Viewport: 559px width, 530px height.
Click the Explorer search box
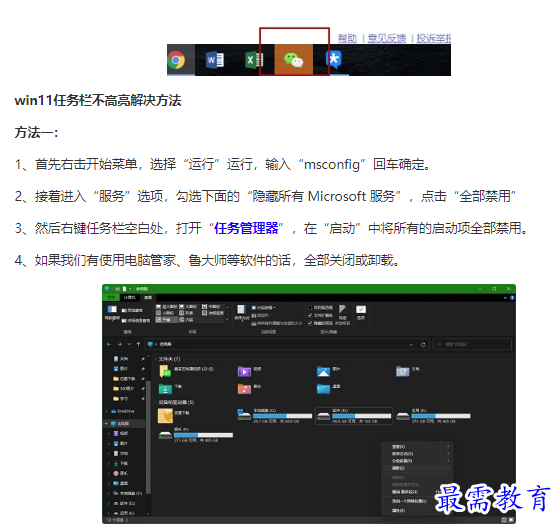pos(473,344)
